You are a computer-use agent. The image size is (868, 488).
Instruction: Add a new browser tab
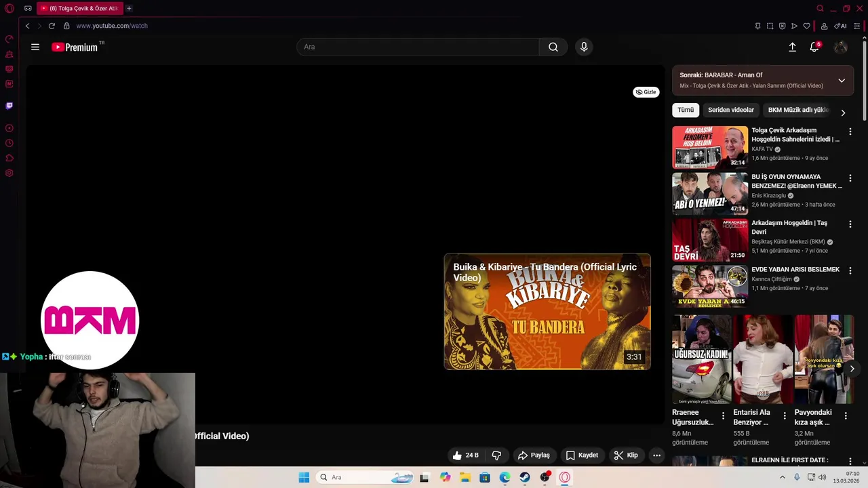pos(129,8)
